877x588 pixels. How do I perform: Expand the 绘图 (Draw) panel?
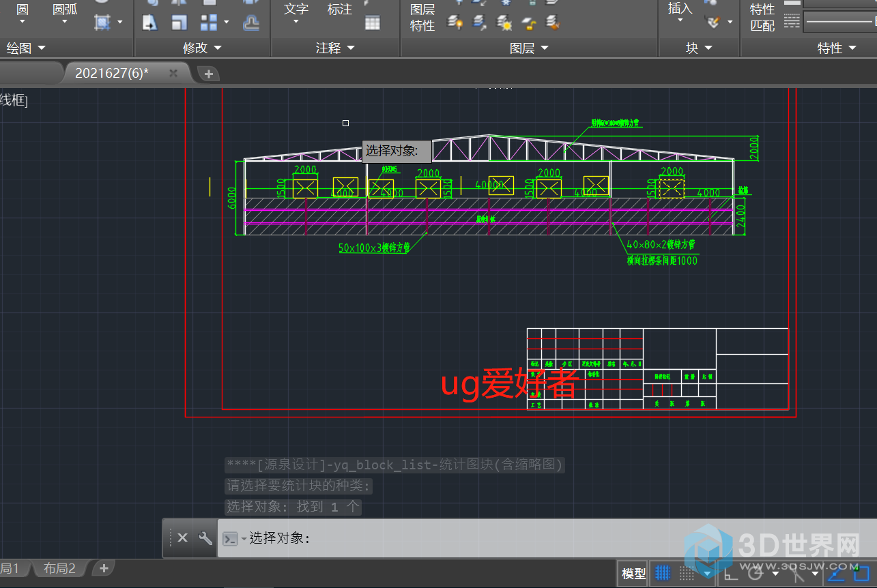click(x=26, y=48)
